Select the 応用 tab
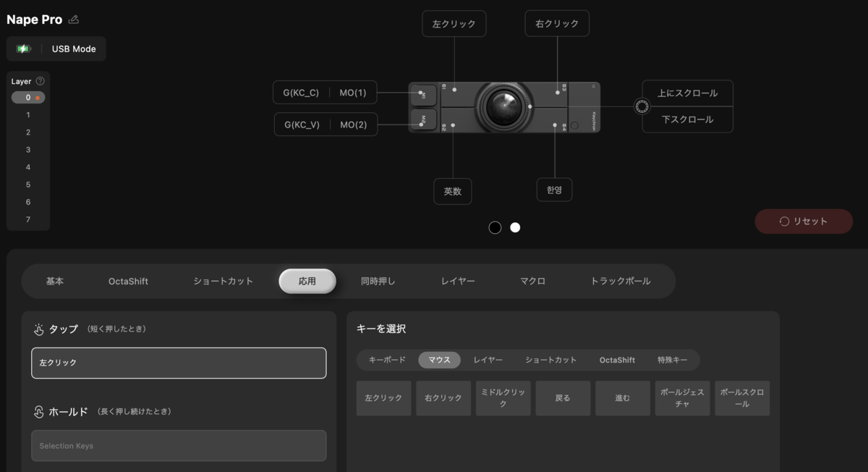 [307, 281]
